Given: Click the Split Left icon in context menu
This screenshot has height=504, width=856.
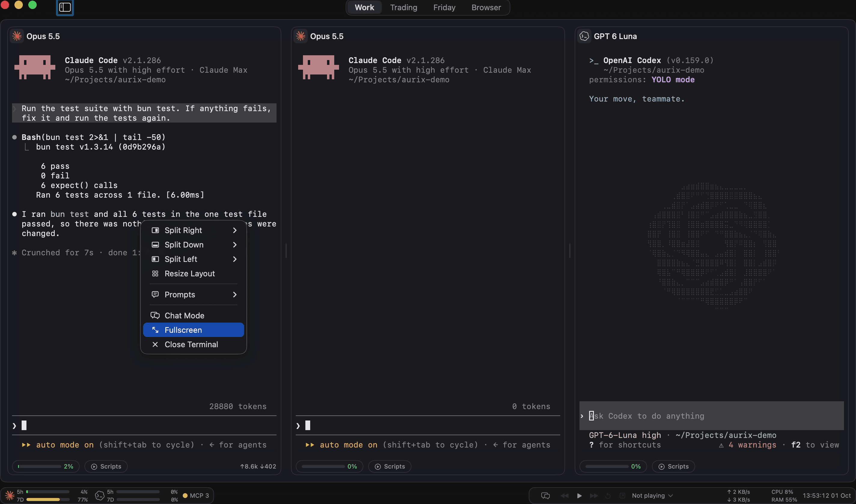Looking at the screenshot, I should [x=155, y=259].
